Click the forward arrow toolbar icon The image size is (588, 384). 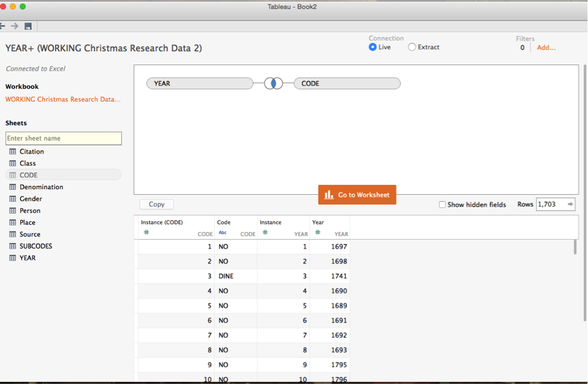15,26
